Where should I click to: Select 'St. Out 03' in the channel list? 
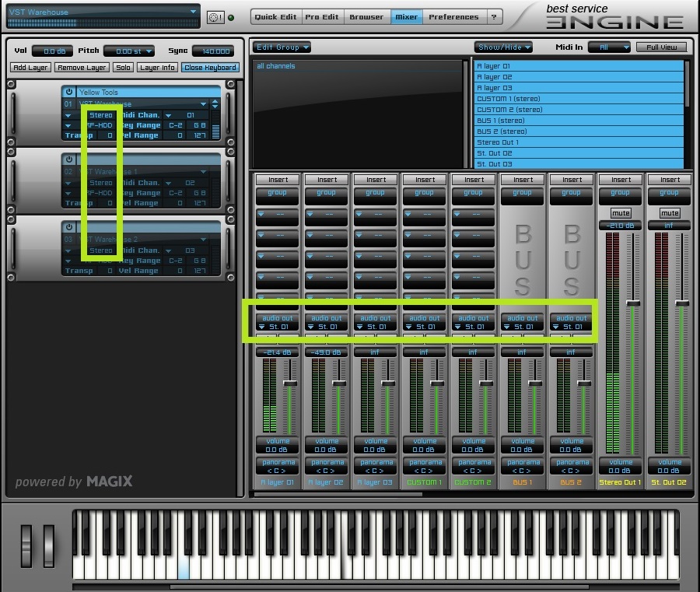click(579, 164)
